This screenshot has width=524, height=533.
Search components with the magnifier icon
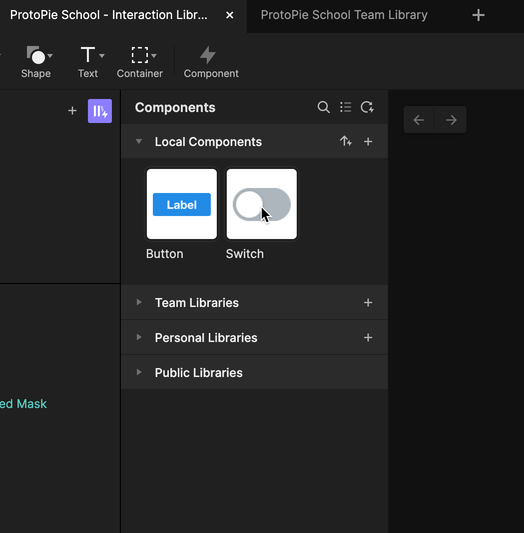(x=323, y=107)
